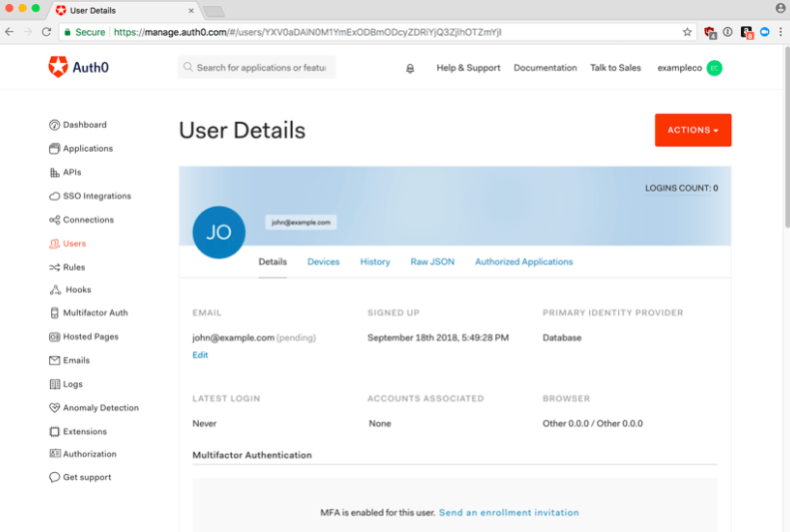Click the Other 0.0.0 browser value
Image resolution: width=790 pixels, height=532 pixels.
[x=592, y=424]
